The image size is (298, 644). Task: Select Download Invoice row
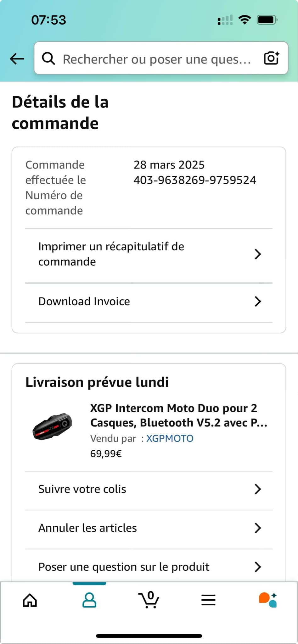point(84,301)
